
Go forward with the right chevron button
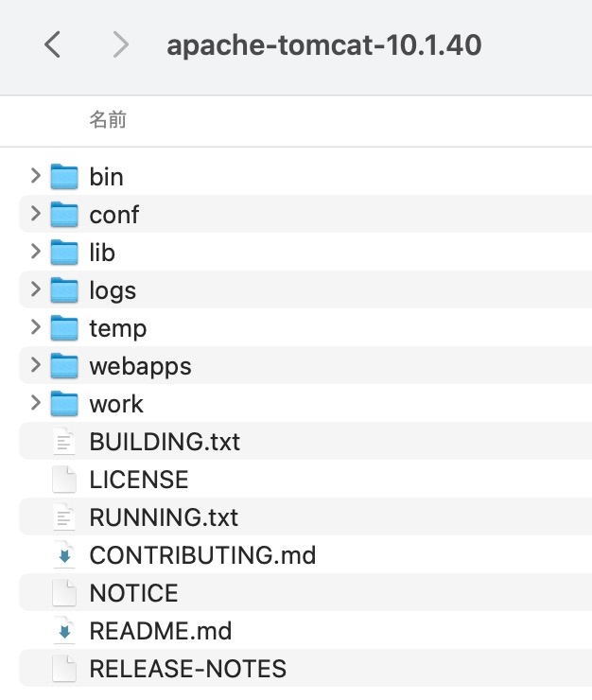120,44
